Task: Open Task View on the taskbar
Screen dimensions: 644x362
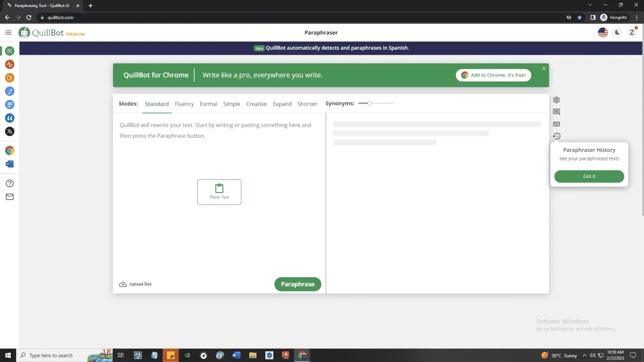Action: coord(121,355)
